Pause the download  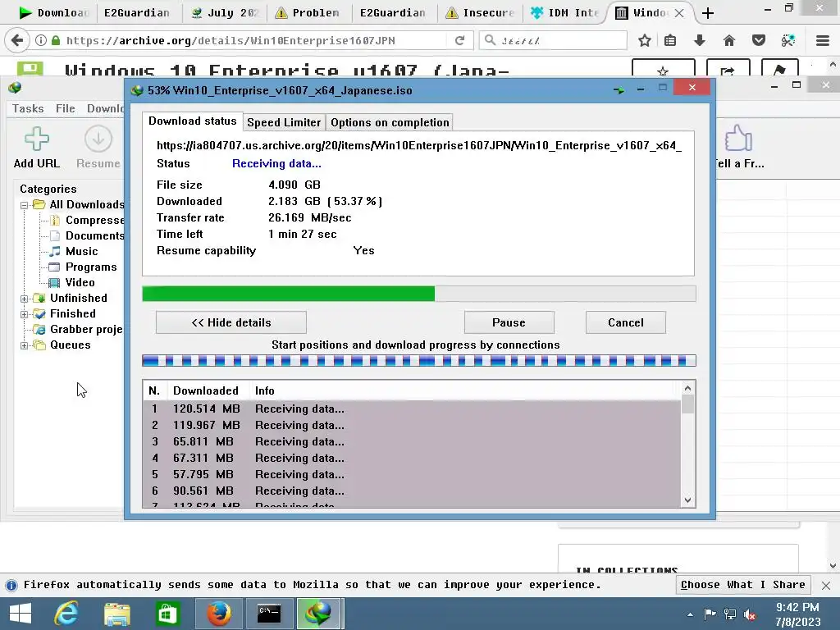[509, 322]
